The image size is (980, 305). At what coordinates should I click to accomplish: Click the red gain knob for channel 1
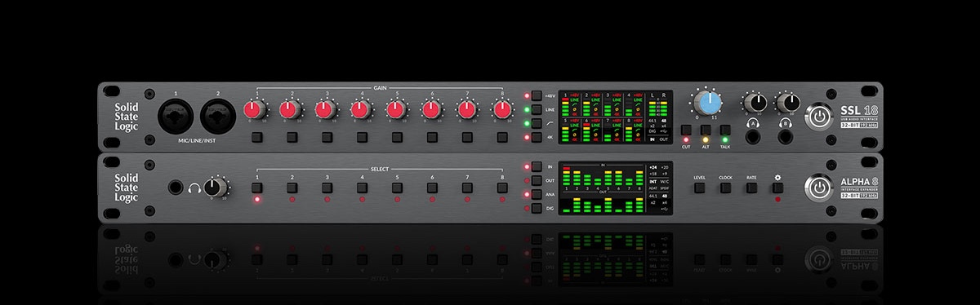click(x=256, y=108)
